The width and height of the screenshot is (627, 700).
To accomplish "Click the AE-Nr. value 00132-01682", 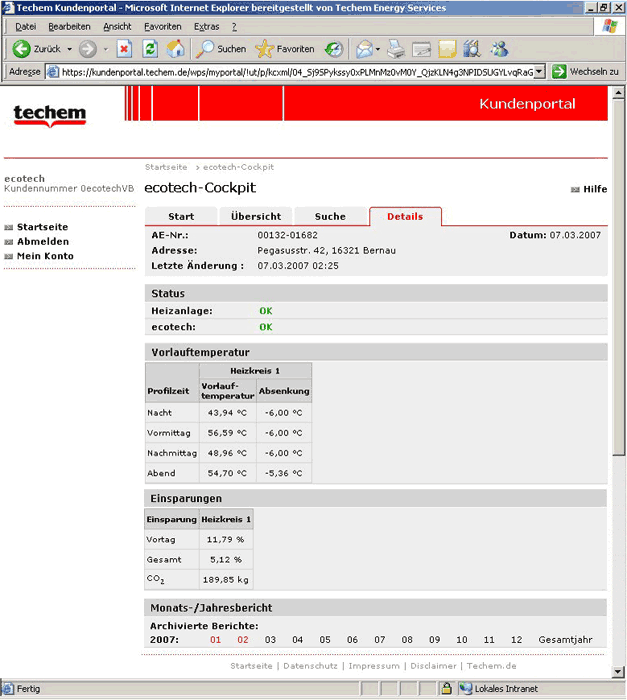I will (288, 235).
